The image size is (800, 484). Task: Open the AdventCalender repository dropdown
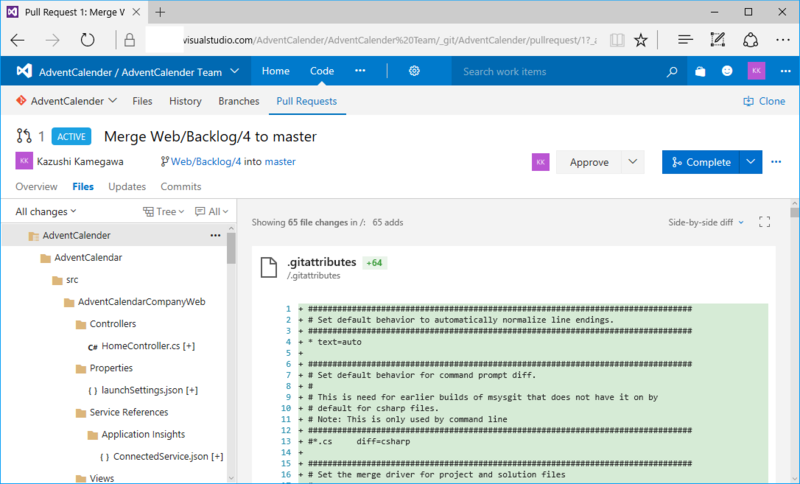(x=113, y=100)
